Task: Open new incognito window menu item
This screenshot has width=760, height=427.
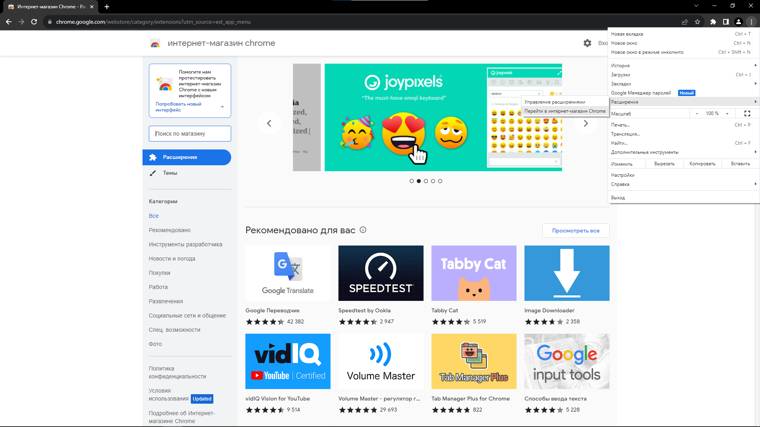Action: (x=683, y=52)
